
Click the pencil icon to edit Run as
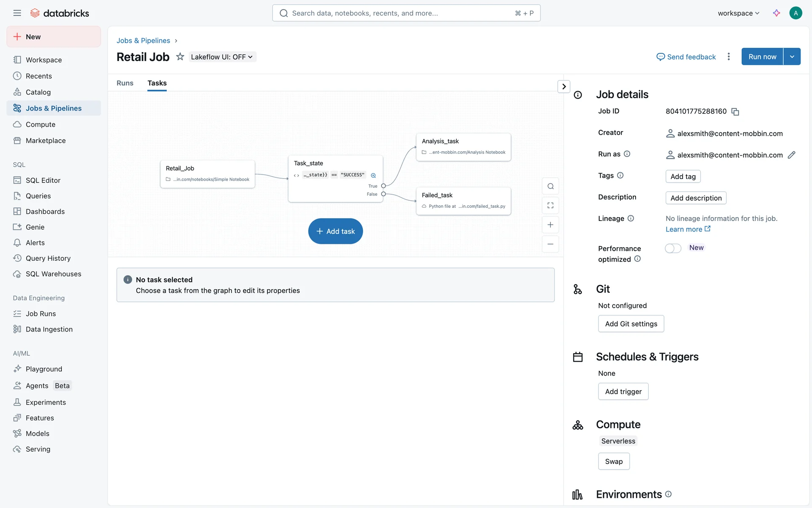click(791, 155)
